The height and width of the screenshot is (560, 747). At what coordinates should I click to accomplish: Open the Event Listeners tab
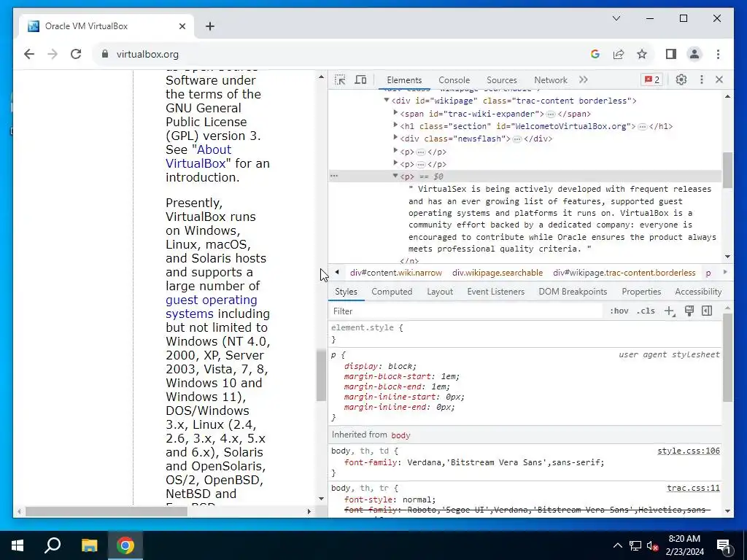pos(495,292)
